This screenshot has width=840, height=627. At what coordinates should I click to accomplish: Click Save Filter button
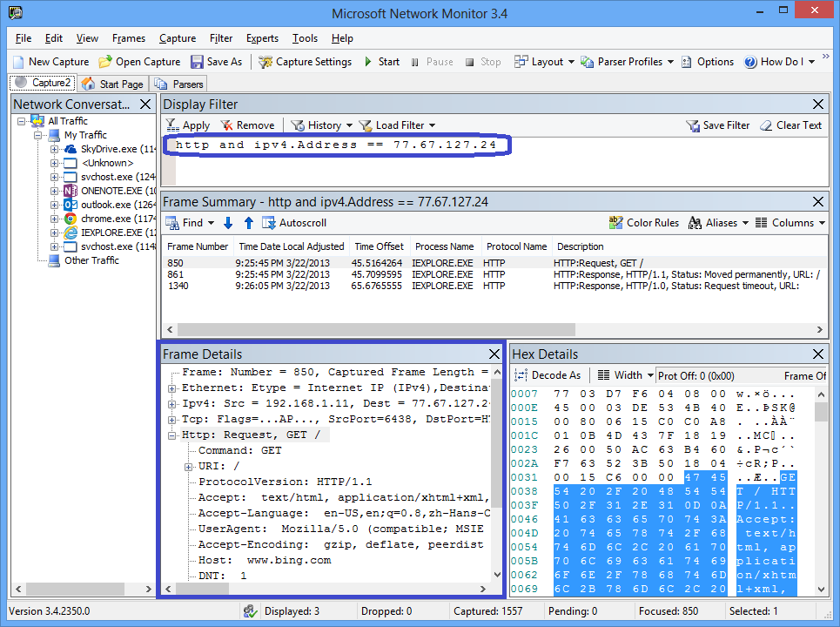[x=717, y=125]
